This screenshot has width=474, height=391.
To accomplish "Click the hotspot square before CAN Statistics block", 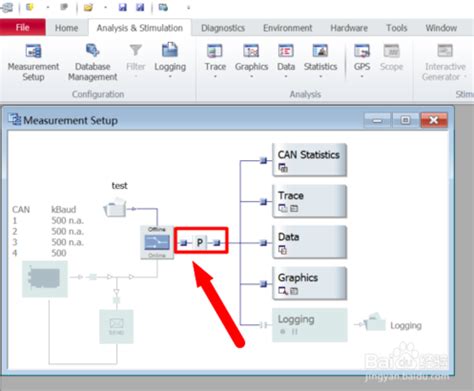I will click(263, 161).
